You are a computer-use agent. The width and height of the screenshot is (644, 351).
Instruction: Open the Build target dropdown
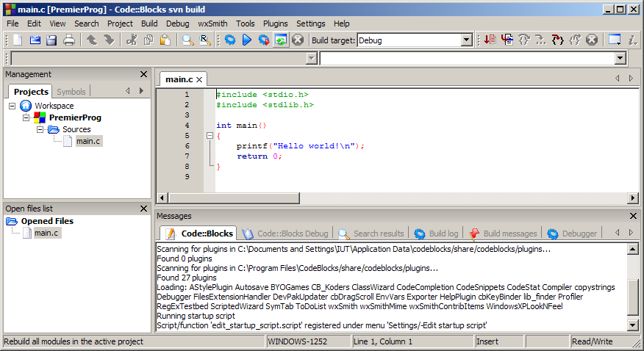[x=466, y=40]
